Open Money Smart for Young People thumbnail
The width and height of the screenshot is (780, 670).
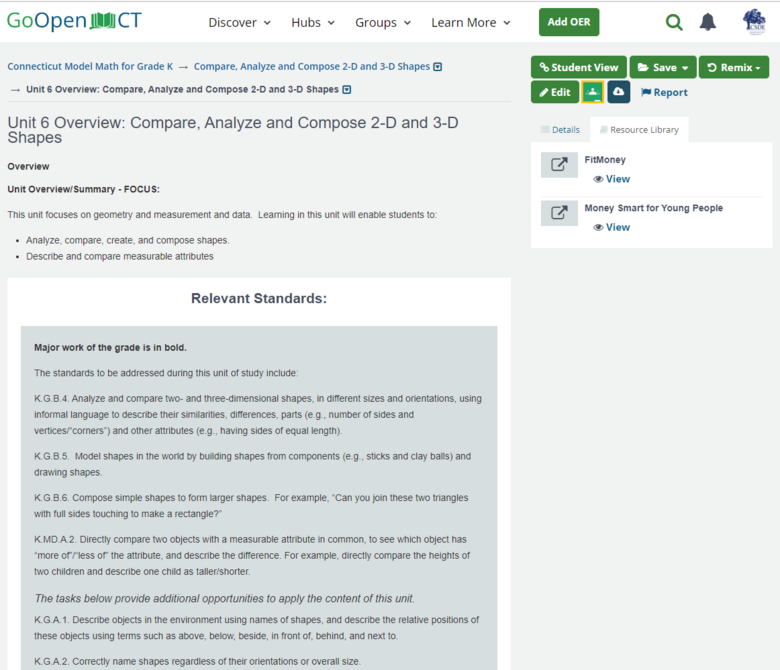pos(559,213)
